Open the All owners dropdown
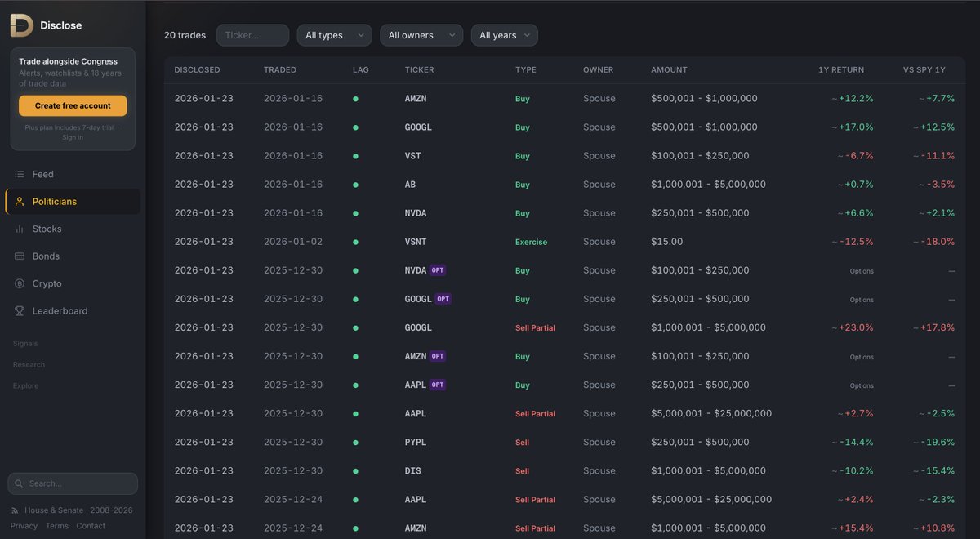This screenshot has height=539, width=980. coord(421,35)
